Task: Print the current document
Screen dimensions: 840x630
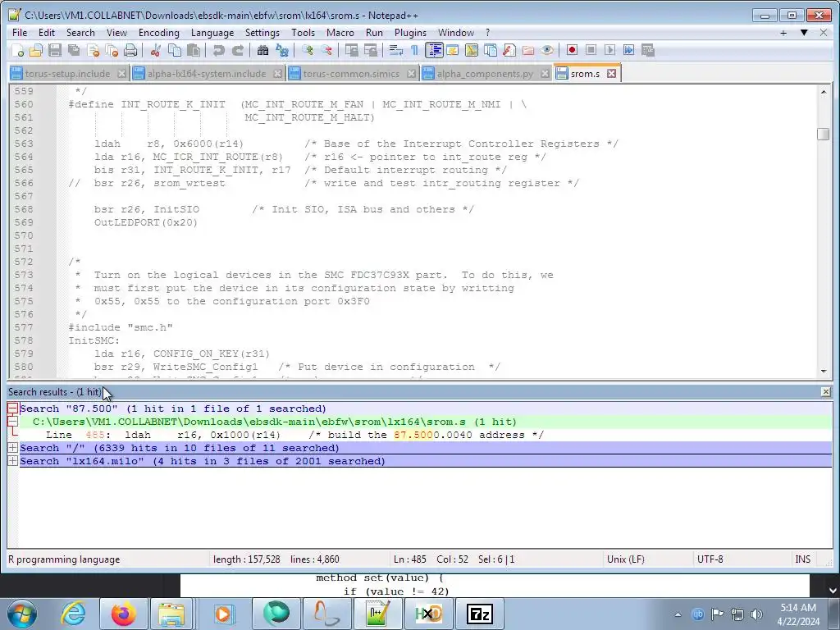Action: [130, 50]
